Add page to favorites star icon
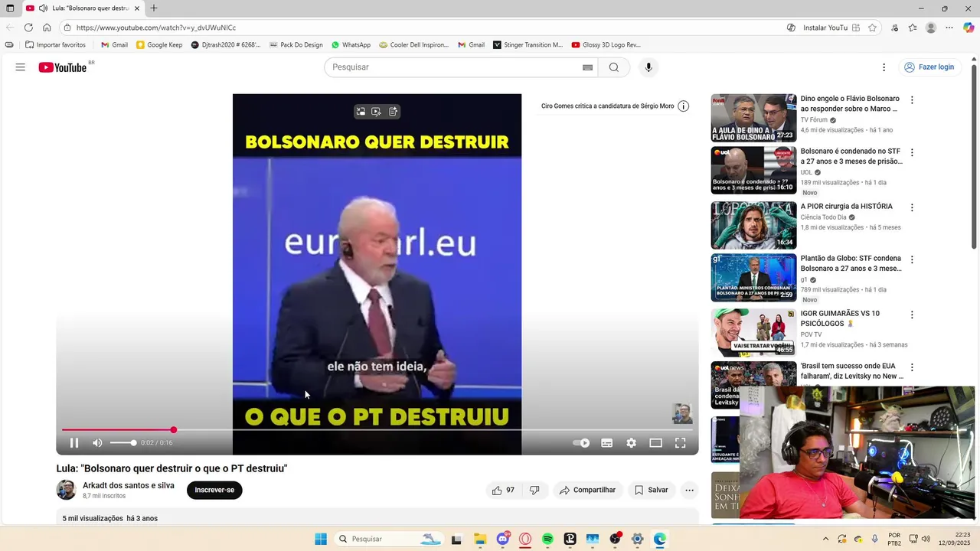Image resolution: width=980 pixels, height=551 pixels. 872,28
